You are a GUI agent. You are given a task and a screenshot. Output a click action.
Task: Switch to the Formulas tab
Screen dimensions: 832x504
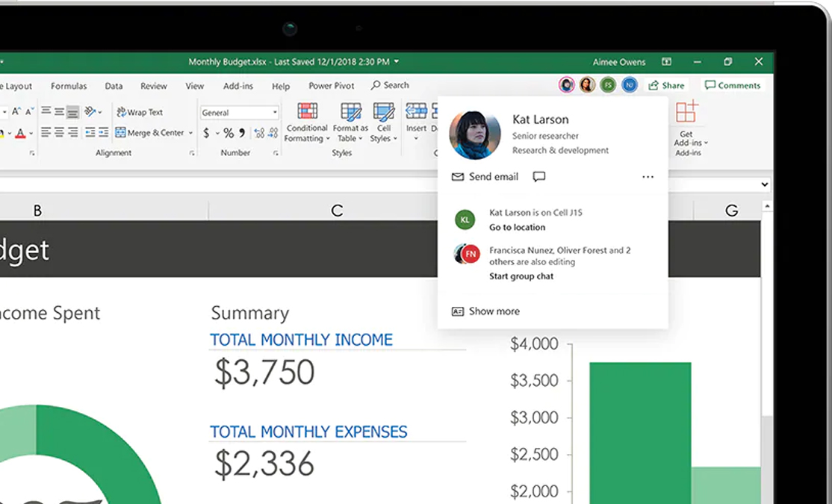click(x=69, y=86)
